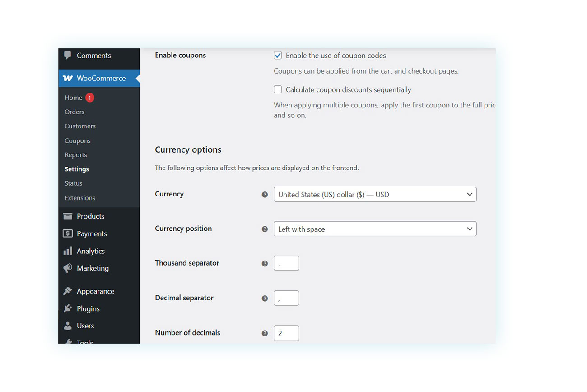Open the Currency dropdown
Image resolution: width=587 pixels, height=392 pixels.
point(375,194)
